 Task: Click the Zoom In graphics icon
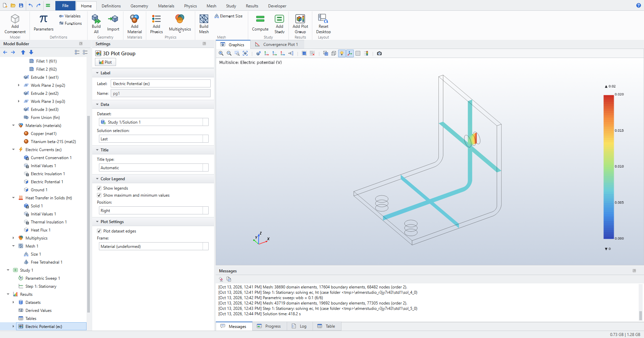click(221, 53)
